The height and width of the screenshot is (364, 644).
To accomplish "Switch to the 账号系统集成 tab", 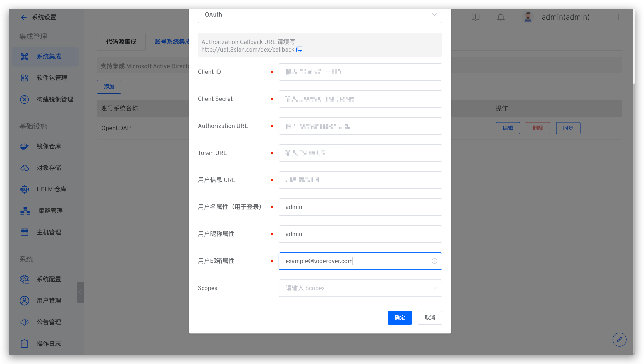I will click(x=172, y=41).
